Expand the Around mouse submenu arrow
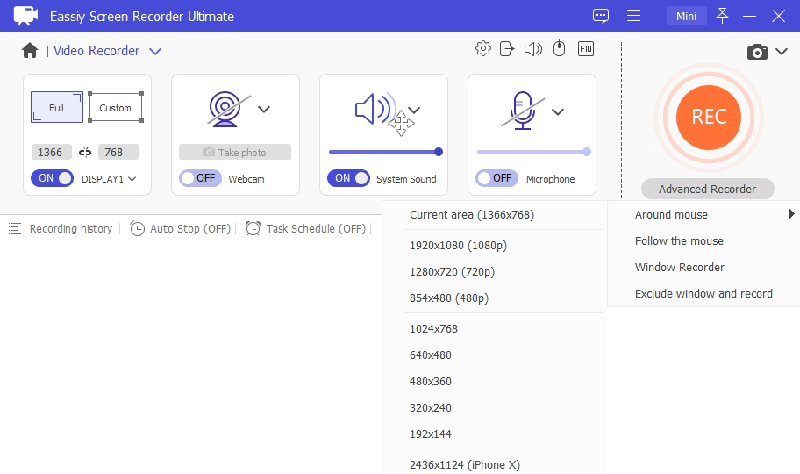The width and height of the screenshot is (800, 474). click(791, 214)
